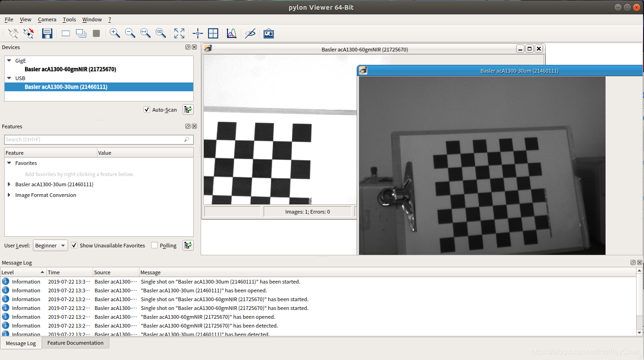Collapse the Favorites feature group
This screenshot has height=360, width=644.
pyautogui.click(x=9, y=163)
